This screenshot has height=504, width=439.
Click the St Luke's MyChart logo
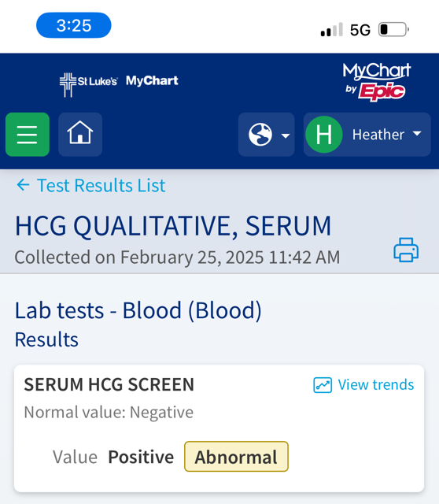tap(119, 83)
